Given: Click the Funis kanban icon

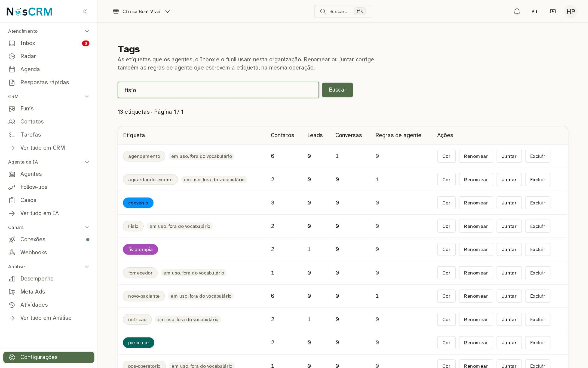Looking at the screenshot, I should tap(12, 109).
